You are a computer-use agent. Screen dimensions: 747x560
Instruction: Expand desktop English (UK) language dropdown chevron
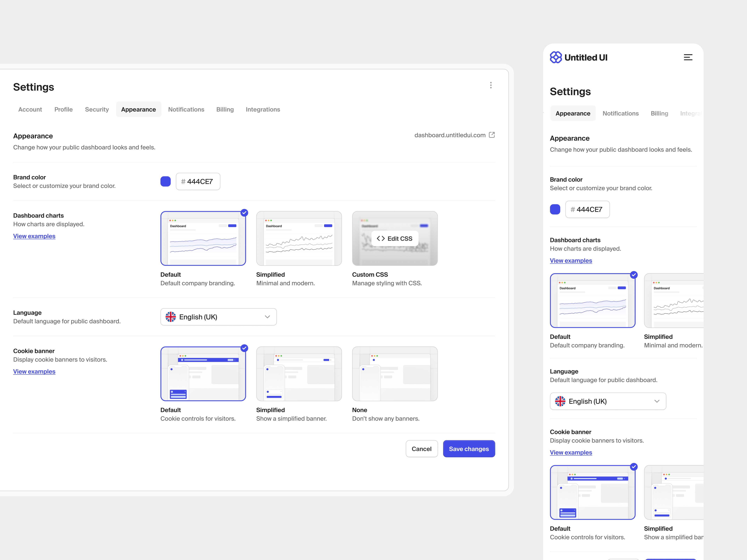[267, 317]
